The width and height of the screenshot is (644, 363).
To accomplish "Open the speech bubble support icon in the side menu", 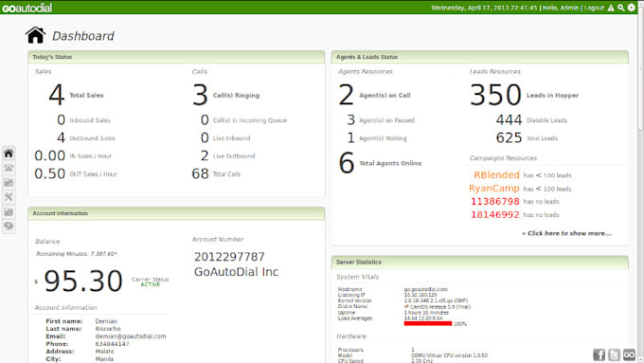I will tap(9, 227).
